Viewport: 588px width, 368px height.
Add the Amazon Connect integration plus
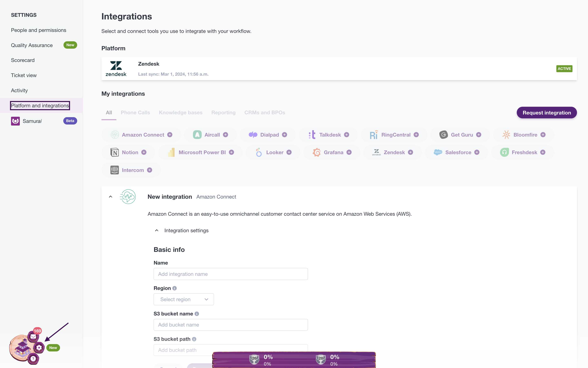tap(170, 135)
